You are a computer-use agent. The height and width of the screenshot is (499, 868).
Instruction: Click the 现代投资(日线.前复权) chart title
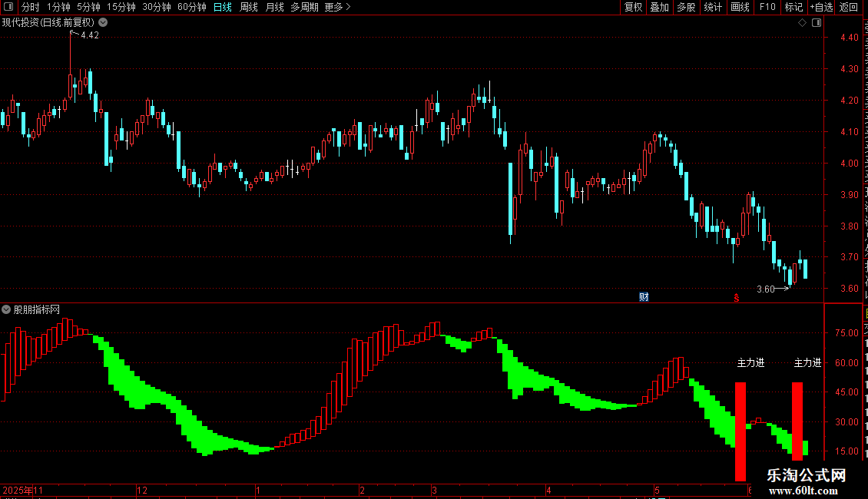coord(48,23)
